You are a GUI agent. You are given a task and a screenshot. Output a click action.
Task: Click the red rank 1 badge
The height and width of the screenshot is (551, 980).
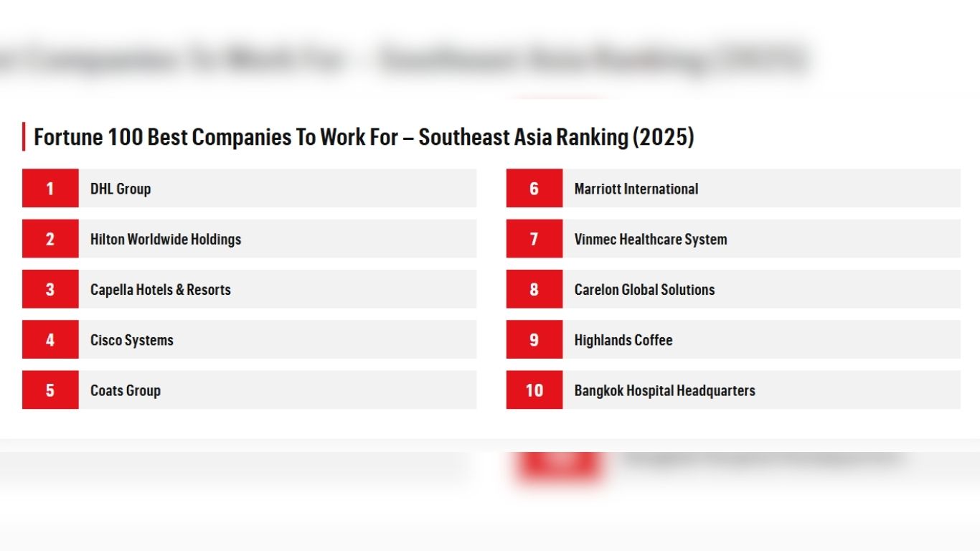(x=50, y=189)
